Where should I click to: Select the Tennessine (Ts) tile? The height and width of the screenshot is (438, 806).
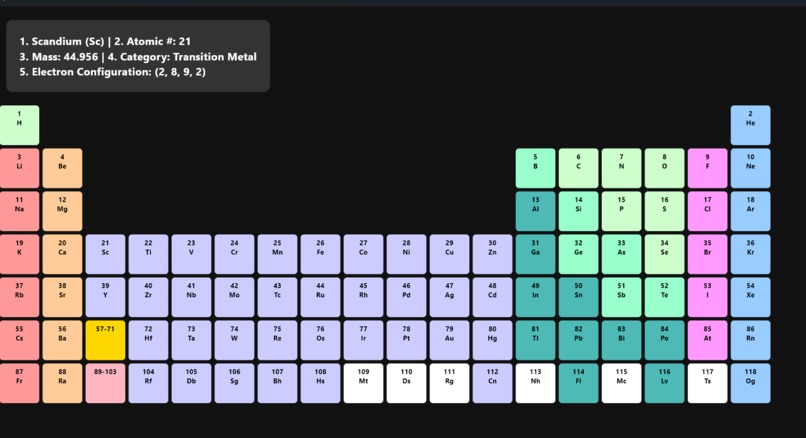click(x=707, y=383)
